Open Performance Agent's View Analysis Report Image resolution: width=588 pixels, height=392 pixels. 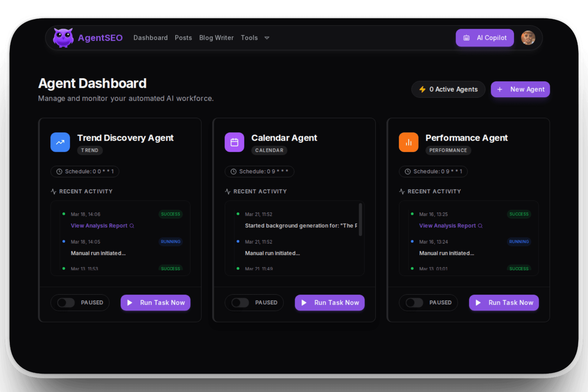point(447,226)
